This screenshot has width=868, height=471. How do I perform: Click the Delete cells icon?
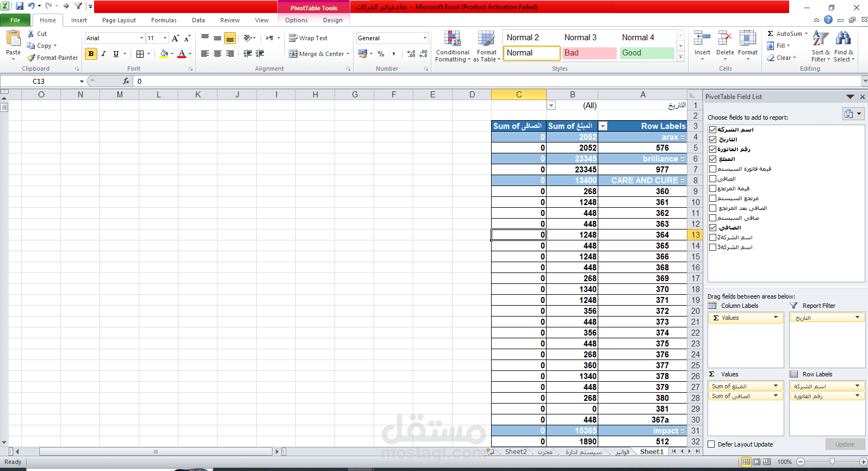(x=725, y=39)
